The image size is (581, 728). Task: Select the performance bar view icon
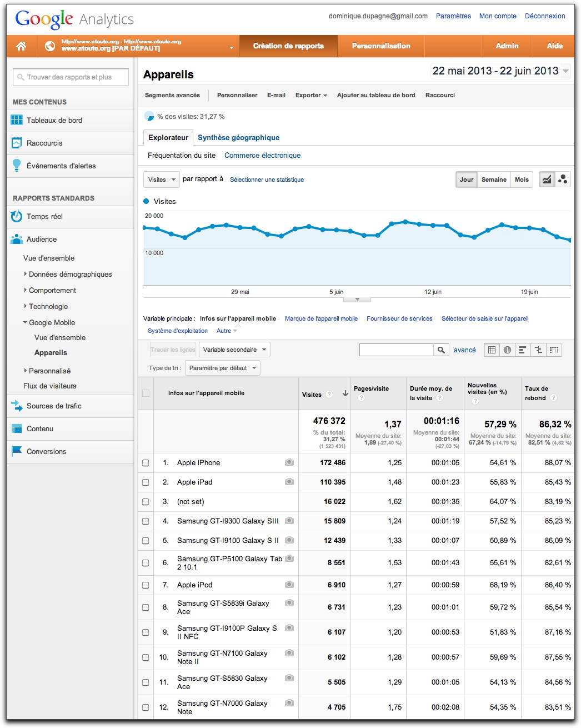pos(523,350)
